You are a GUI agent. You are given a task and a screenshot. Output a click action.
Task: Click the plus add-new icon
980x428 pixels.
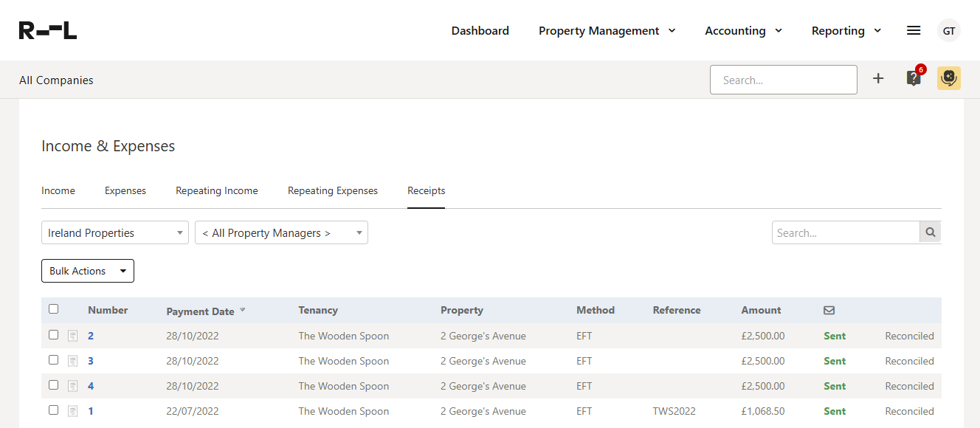(878, 79)
